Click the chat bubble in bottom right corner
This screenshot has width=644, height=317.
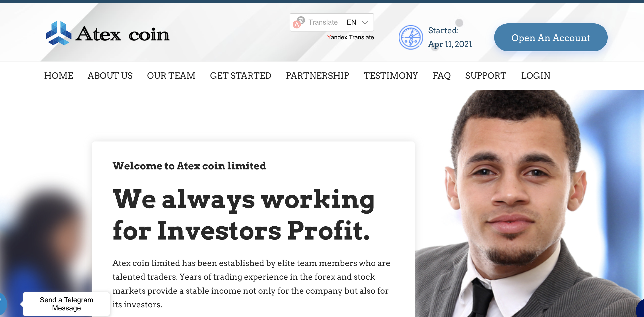[640, 310]
